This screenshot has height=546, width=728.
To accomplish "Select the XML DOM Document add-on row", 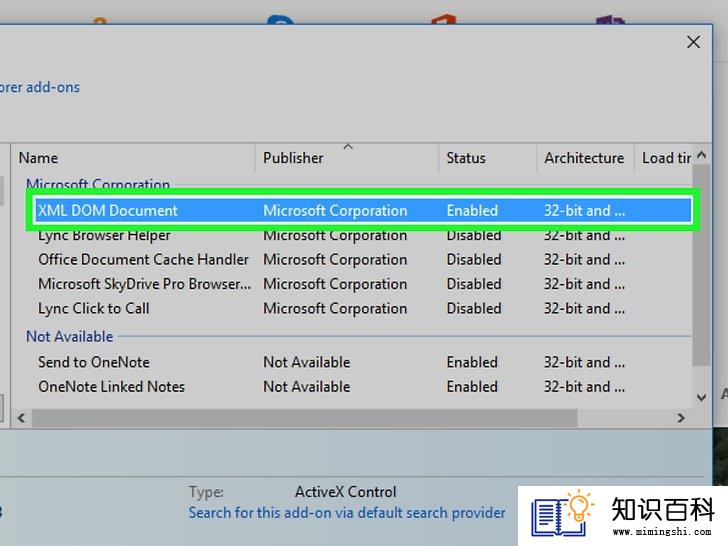I will pyautogui.click(x=363, y=211).
